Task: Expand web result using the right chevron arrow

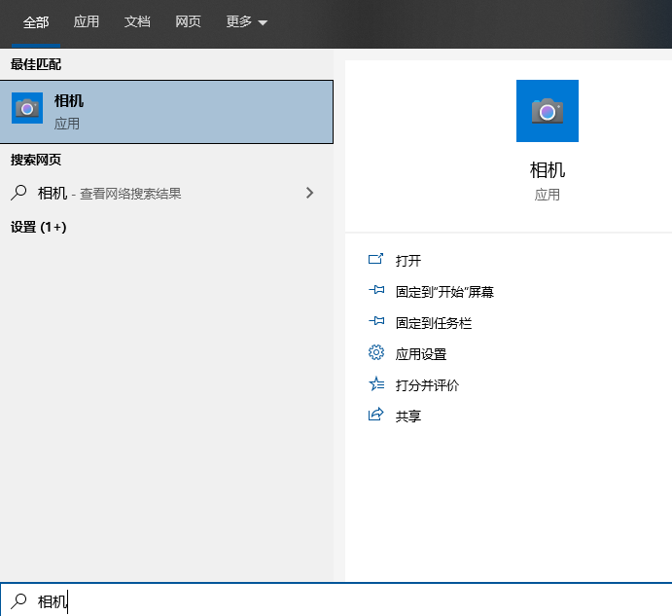Action: point(309,193)
